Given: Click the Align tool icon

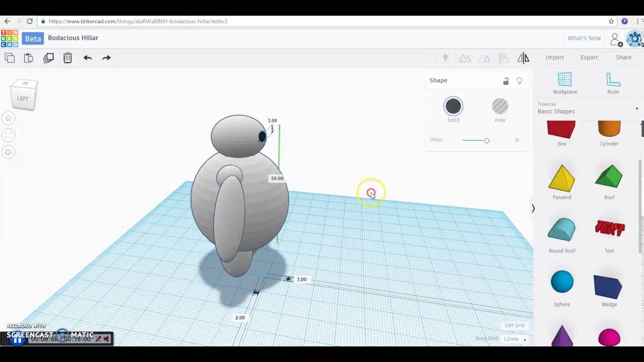Looking at the screenshot, I should coord(504,58).
